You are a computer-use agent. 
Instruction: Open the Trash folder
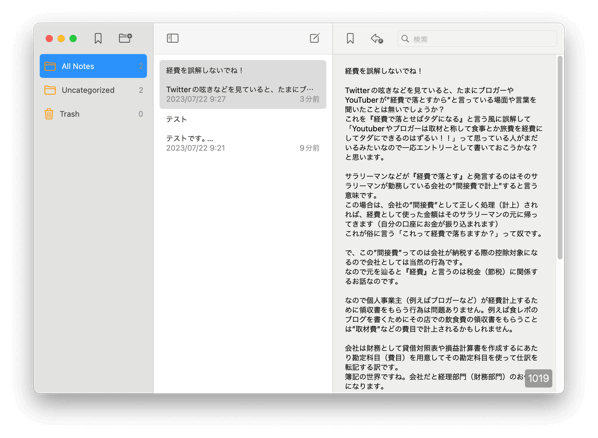point(93,114)
